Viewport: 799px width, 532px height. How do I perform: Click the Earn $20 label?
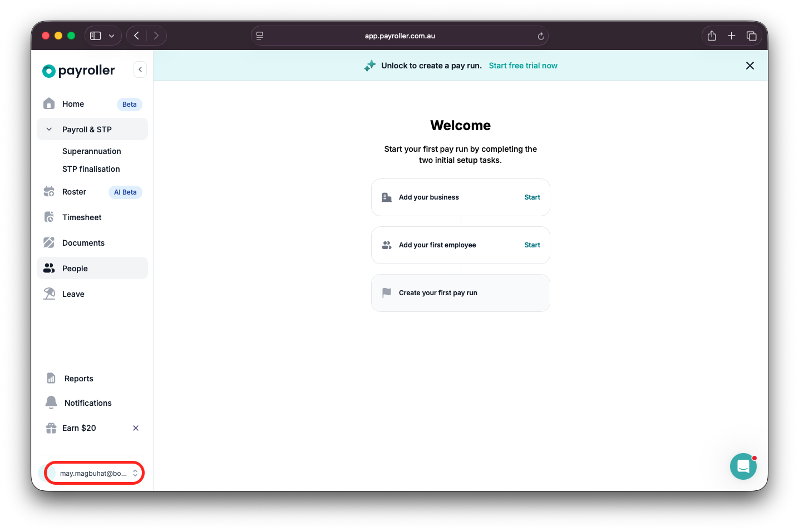79,428
